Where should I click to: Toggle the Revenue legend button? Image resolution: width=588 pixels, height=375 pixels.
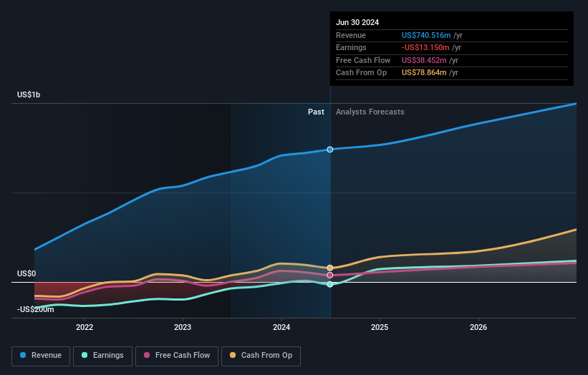tap(41, 356)
